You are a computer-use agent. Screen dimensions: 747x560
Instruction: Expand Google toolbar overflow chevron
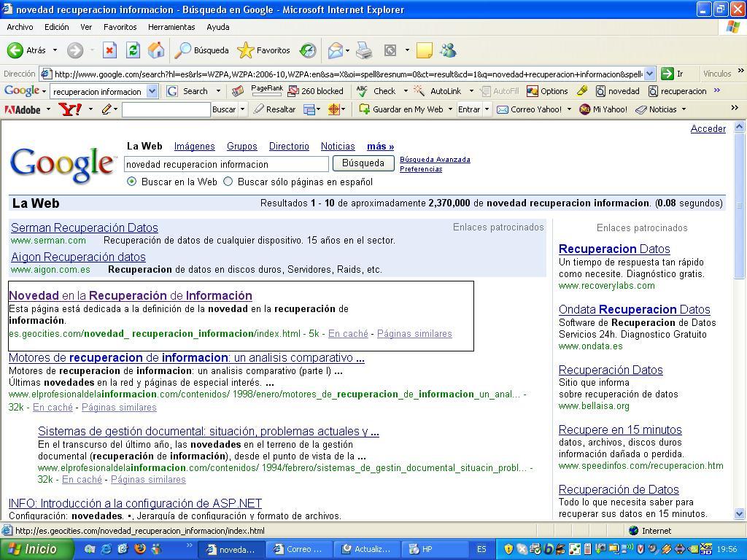click(x=717, y=90)
